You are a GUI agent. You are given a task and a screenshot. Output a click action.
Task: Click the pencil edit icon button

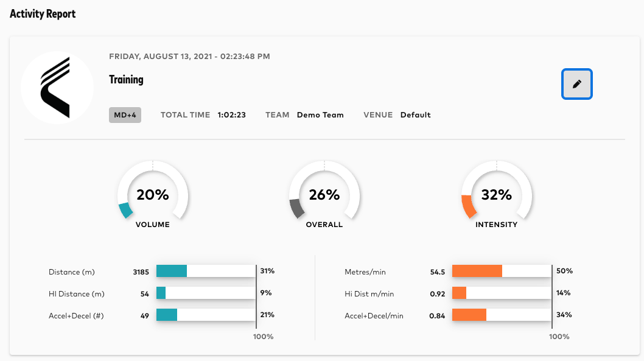click(x=576, y=84)
